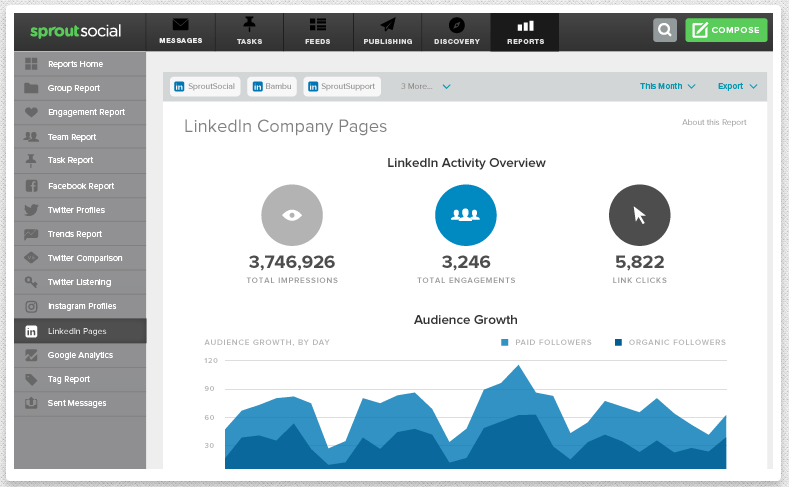Expand the 3 More profiles dropdown

(425, 87)
